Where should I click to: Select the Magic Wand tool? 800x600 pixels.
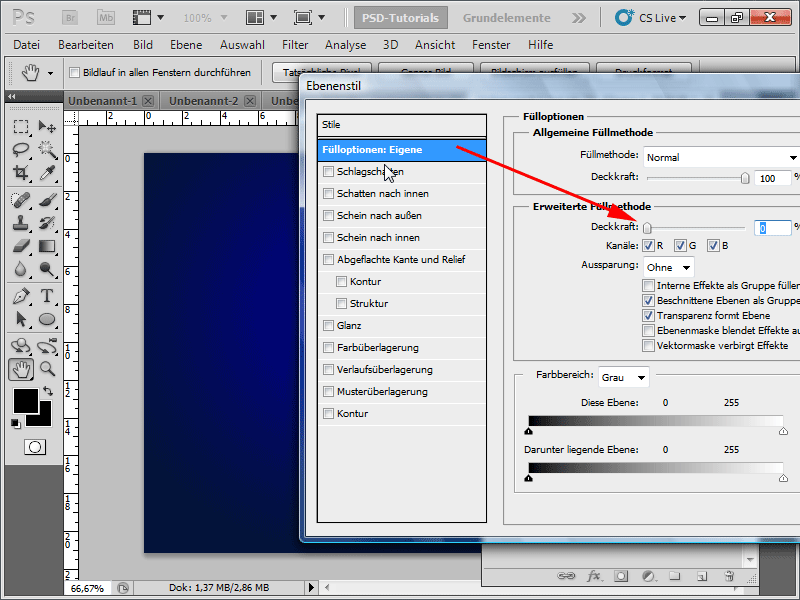tap(47, 149)
